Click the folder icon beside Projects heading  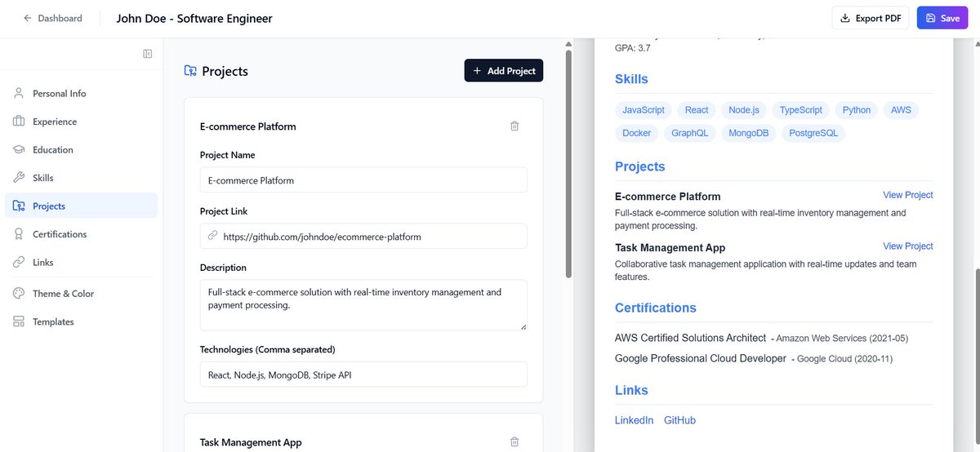(x=190, y=71)
